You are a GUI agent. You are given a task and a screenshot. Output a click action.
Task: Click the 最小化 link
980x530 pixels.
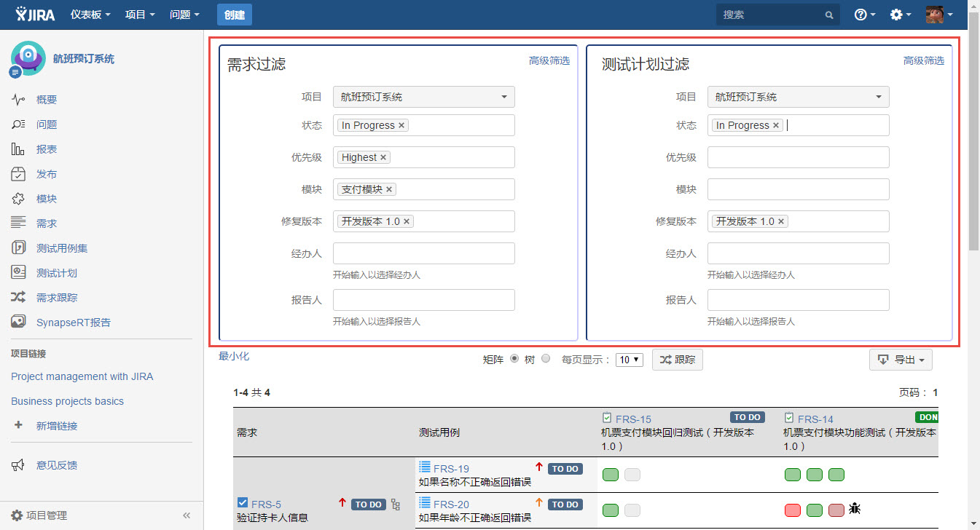234,356
